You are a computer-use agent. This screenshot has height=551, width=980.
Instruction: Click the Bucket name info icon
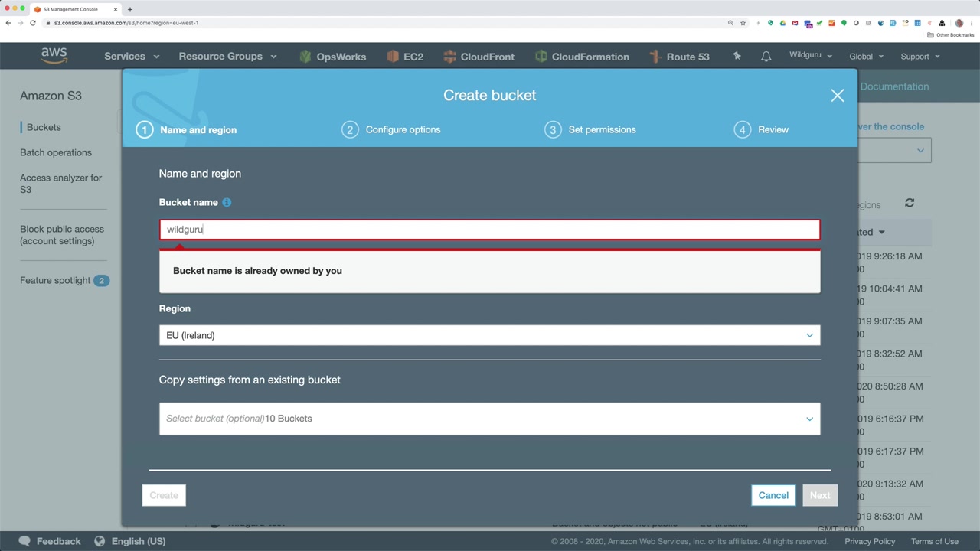click(227, 202)
